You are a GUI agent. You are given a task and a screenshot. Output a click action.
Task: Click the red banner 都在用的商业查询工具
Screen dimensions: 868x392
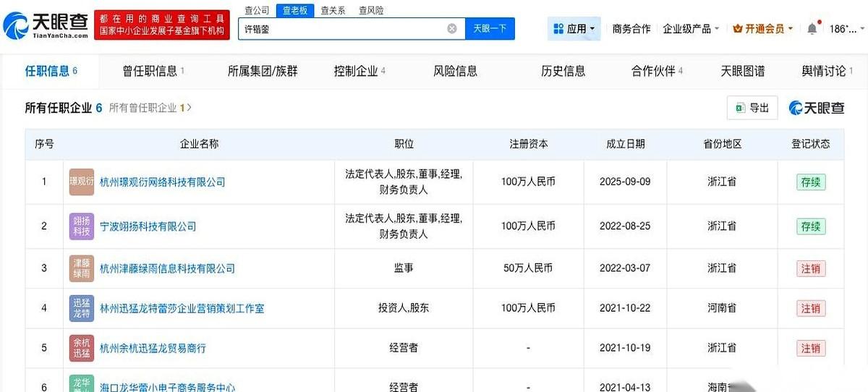(x=161, y=25)
